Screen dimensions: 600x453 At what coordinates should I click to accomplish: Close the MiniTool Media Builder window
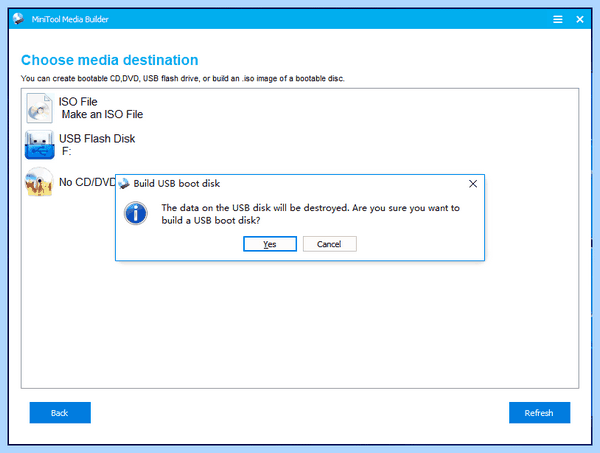(x=580, y=19)
